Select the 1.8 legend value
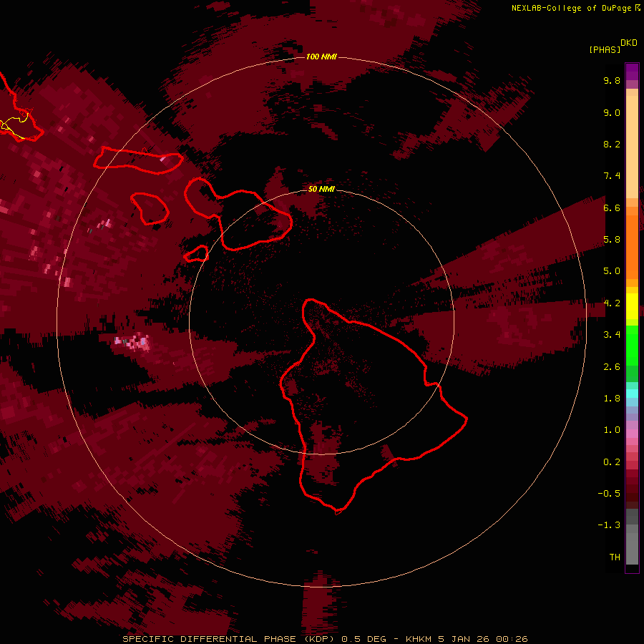This screenshot has width=644, height=644. click(612, 399)
